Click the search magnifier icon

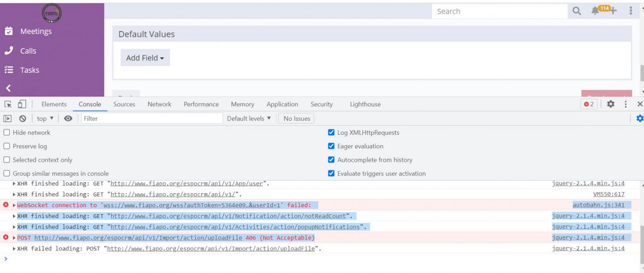577,11
